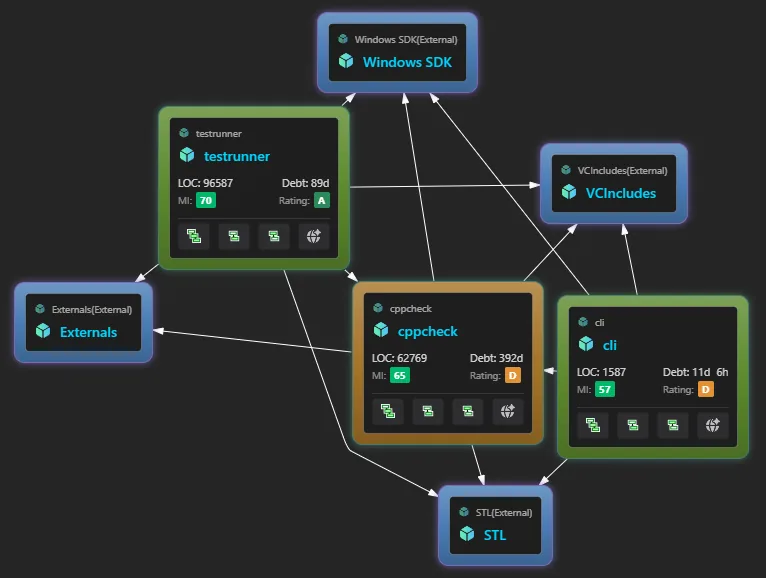Click 'LOC: 62769' on cppcheck card

point(399,358)
